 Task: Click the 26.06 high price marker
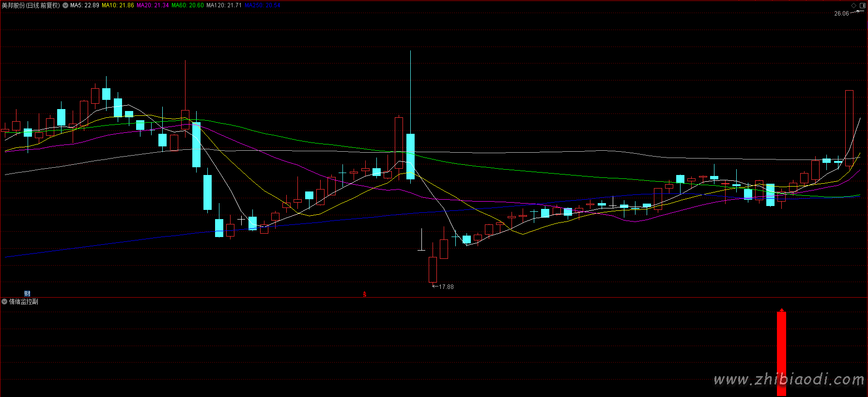coord(841,14)
